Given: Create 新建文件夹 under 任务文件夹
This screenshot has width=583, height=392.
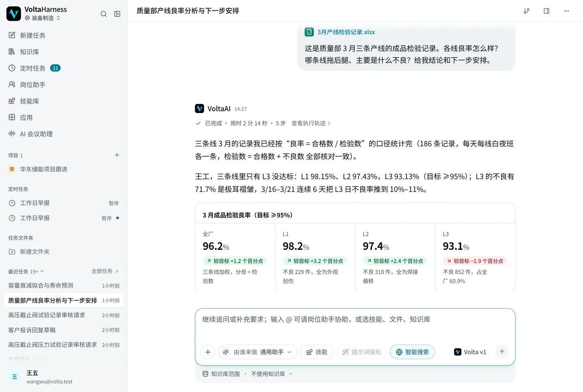Looking at the screenshot, I should pyautogui.click(x=64, y=251).
